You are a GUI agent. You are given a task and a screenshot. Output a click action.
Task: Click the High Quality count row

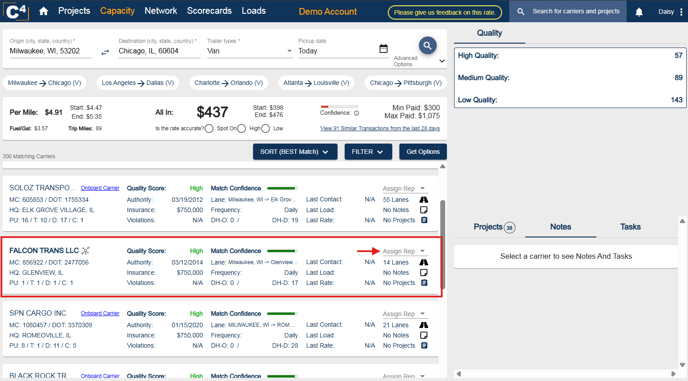570,56
